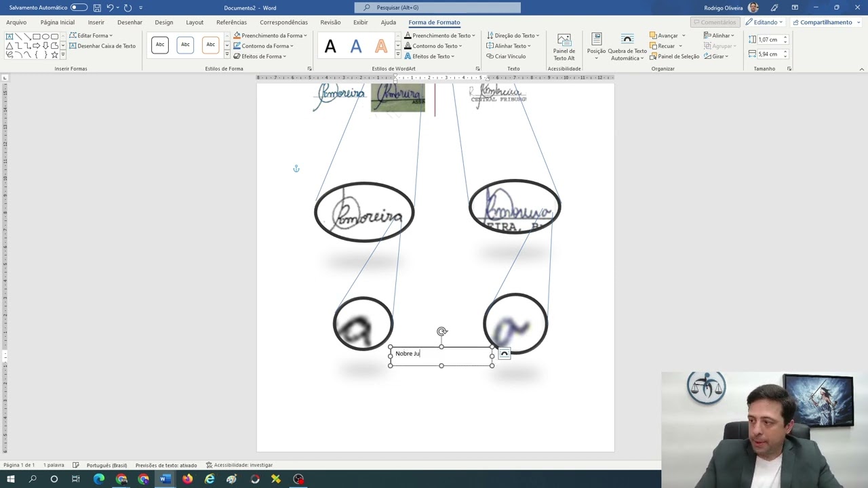Open the Editar Forma dropdown

pos(91,35)
